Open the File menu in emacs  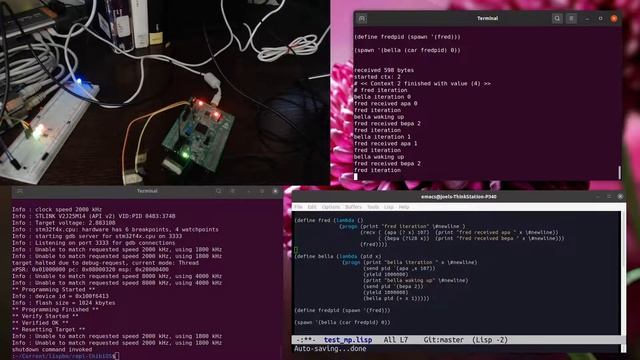click(x=298, y=207)
